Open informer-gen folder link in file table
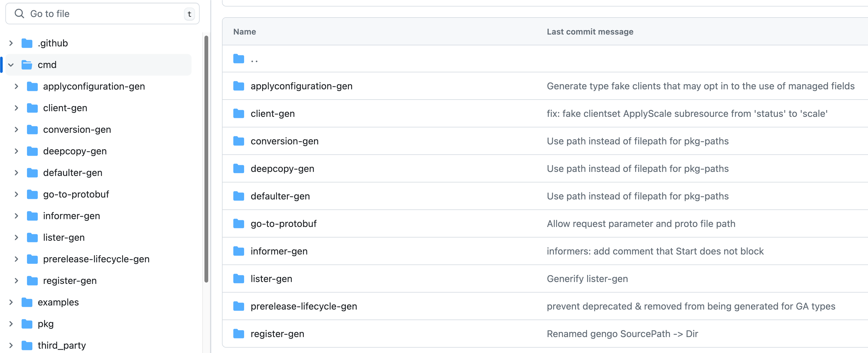 [x=279, y=251]
